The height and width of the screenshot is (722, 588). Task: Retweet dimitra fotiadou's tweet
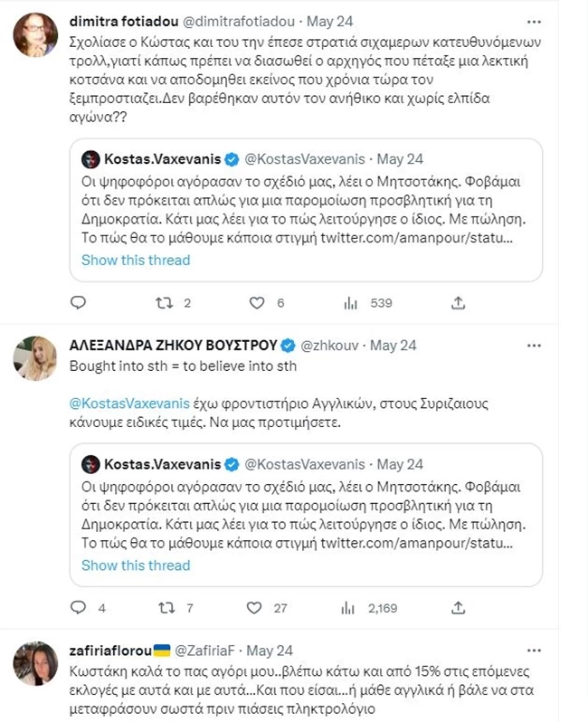click(166, 303)
